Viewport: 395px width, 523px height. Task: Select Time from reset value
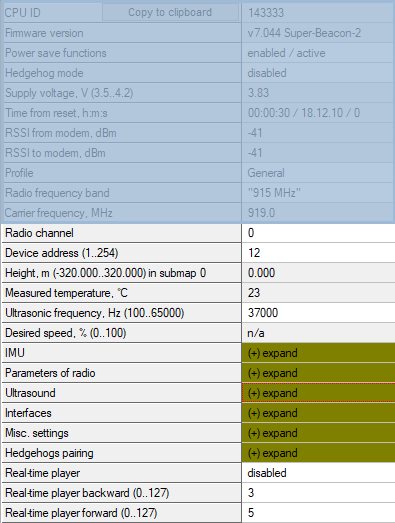[318, 113]
